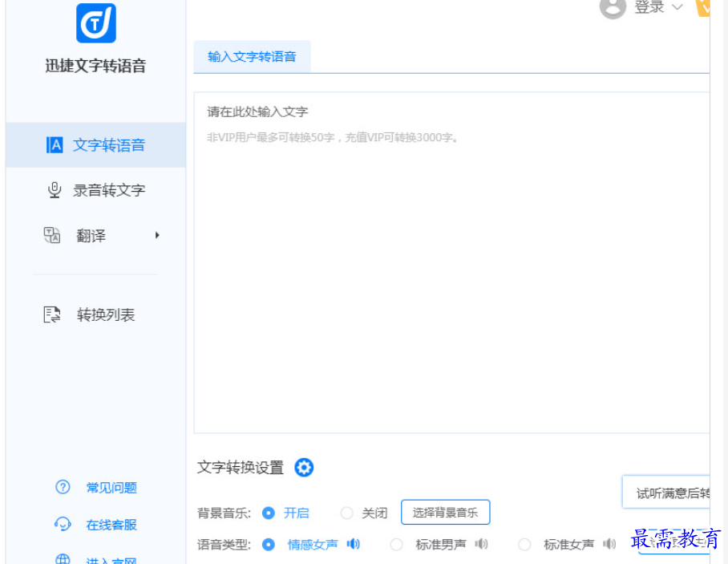Click the A icon beside 文字转语音
The image size is (728, 564).
55,145
